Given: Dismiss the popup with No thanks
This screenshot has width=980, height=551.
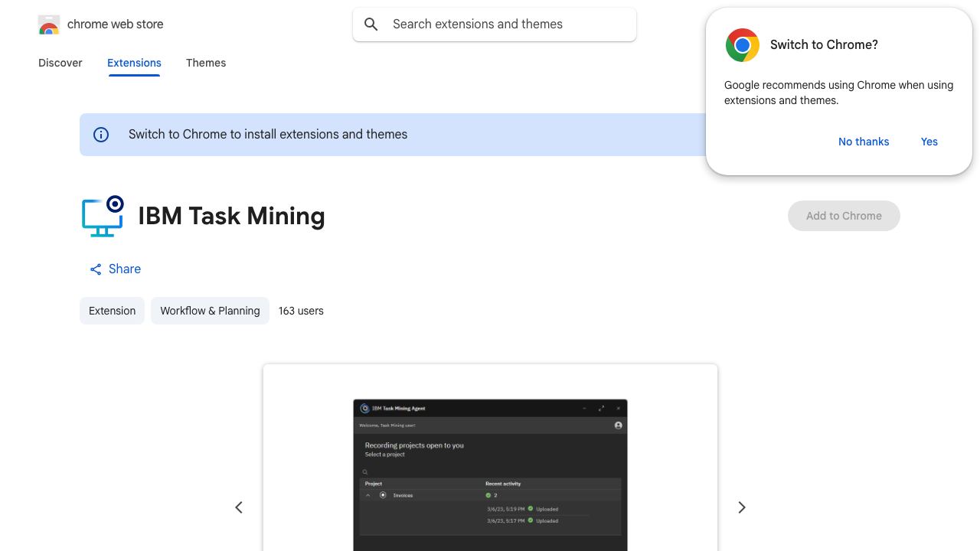Looking at the screenshot, I should [x=864, y=142].
